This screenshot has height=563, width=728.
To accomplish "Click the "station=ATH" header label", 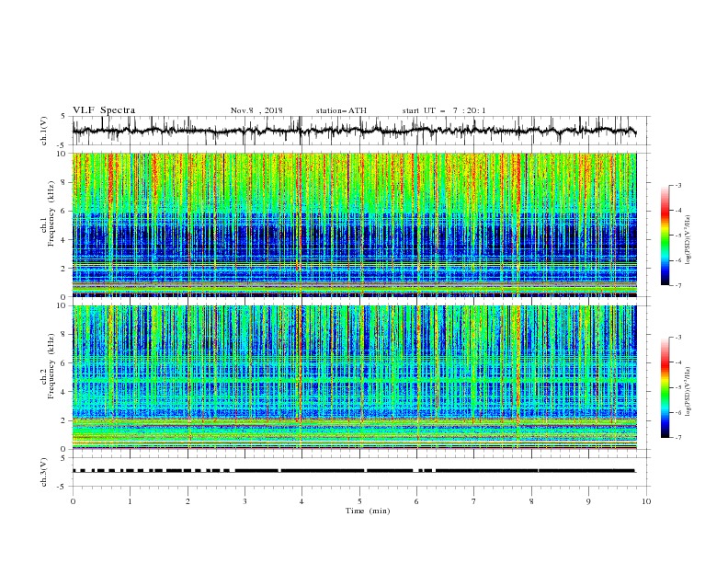I will [341, 110].
